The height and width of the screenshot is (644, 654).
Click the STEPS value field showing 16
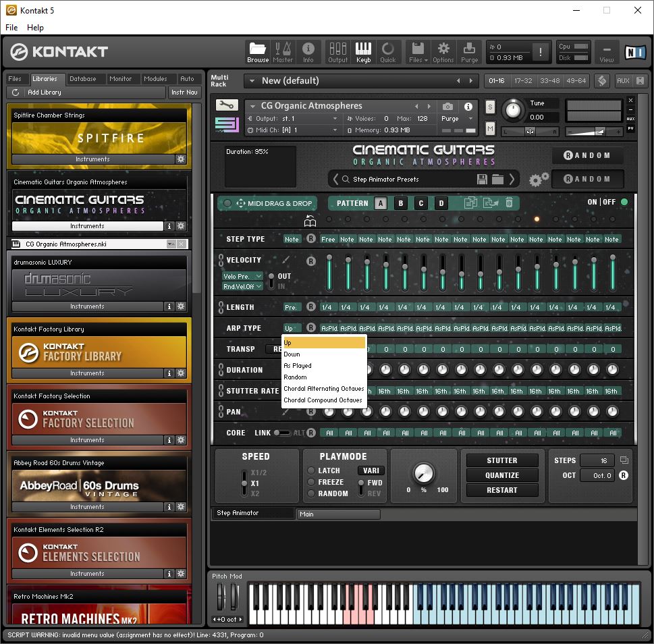pyautogui.click(x=597, y=460)
